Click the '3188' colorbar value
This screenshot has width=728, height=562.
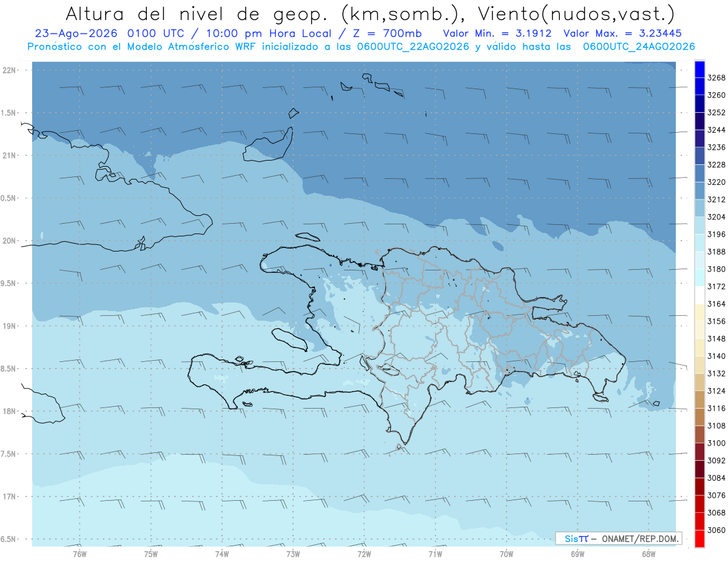(716, 252)
